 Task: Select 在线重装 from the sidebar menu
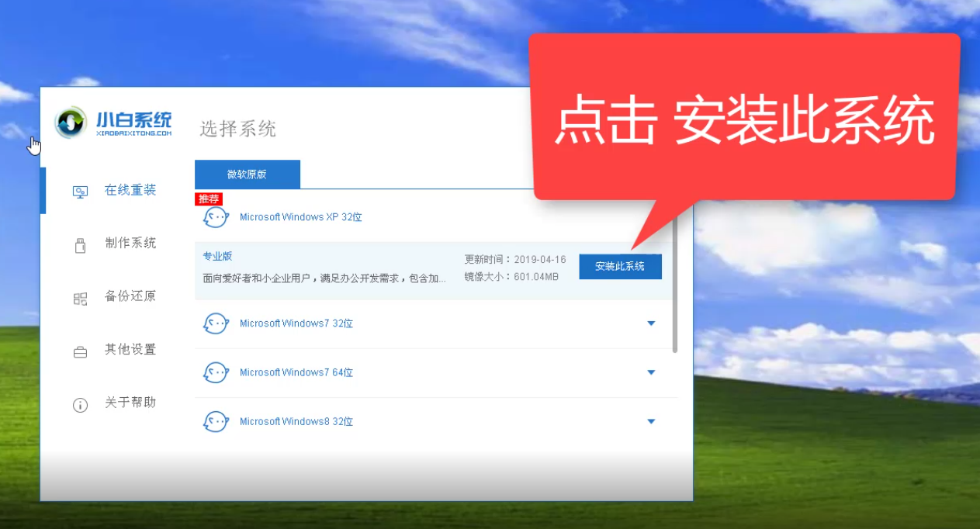coord(130,190)
